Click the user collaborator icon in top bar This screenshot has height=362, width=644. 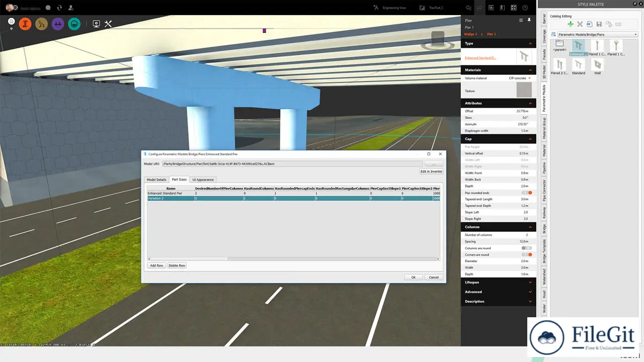[70, 8]
